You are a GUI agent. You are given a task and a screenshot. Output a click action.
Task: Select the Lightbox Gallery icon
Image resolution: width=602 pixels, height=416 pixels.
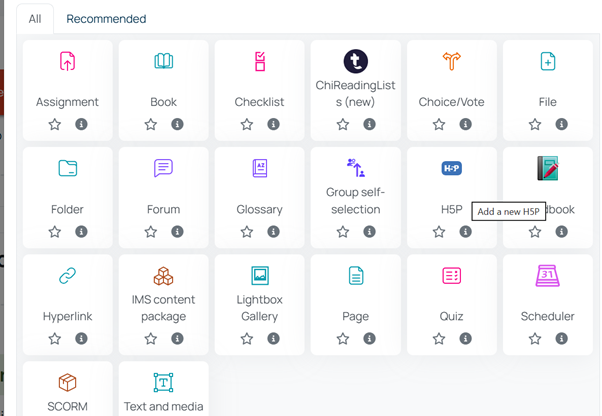(x=260, y=276)
